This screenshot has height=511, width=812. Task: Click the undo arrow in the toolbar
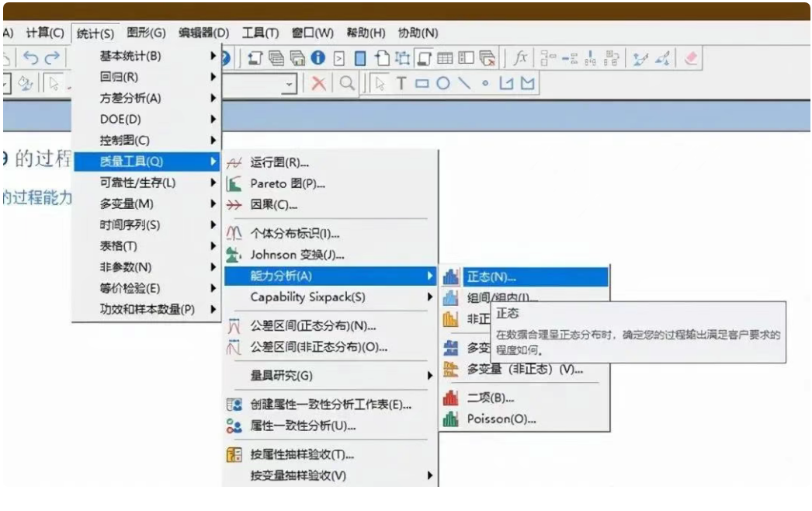click(x=31, y=58)
